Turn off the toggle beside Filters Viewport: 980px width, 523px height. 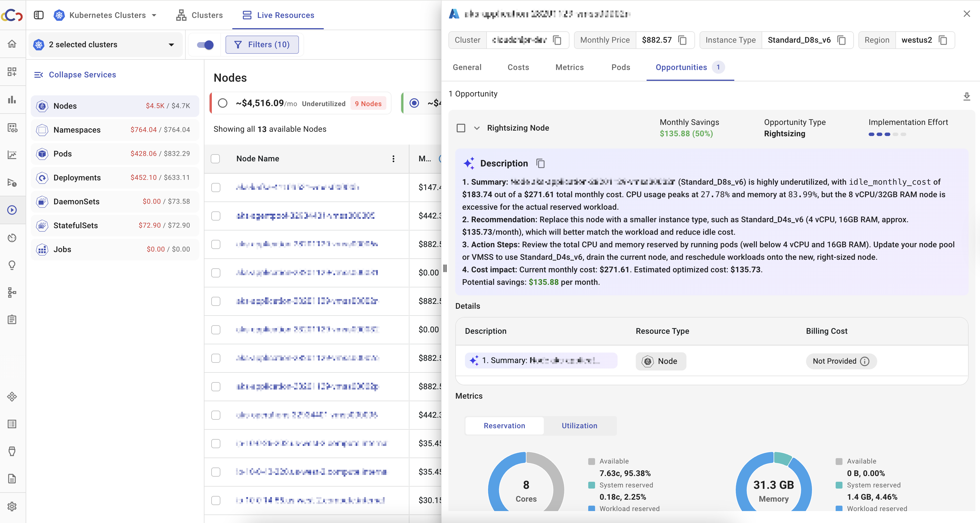pos(206,45)
